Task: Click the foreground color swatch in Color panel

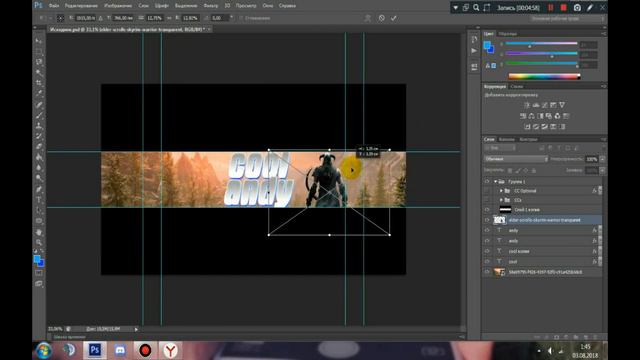Action: (x=487, y=45)
